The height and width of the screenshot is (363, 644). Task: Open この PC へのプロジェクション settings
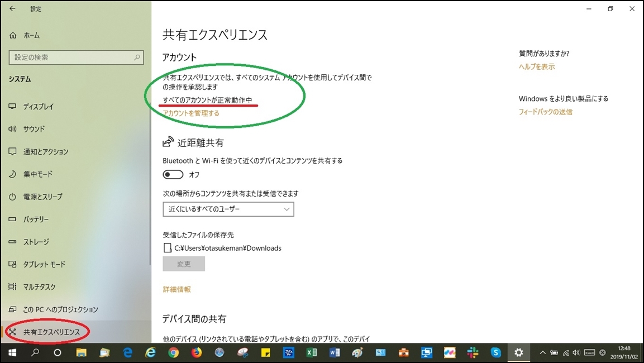point(54,309)
